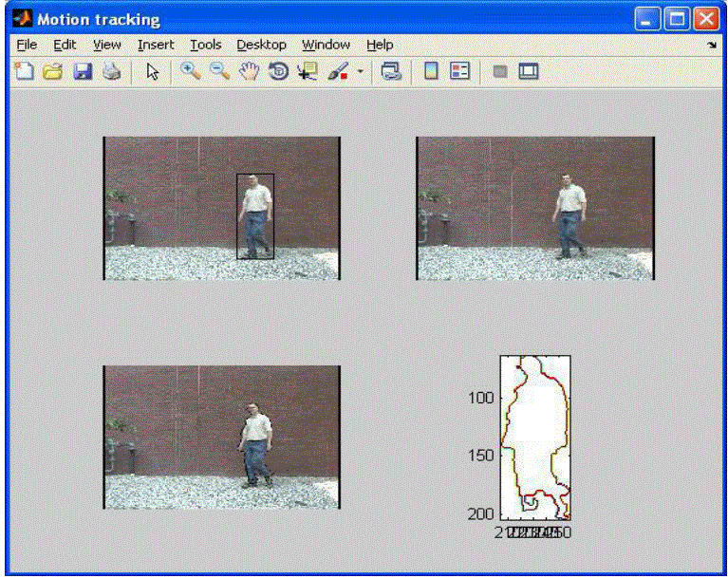
Task: Toggle the Data Cursor tool
Action: (x=308, y=71)
